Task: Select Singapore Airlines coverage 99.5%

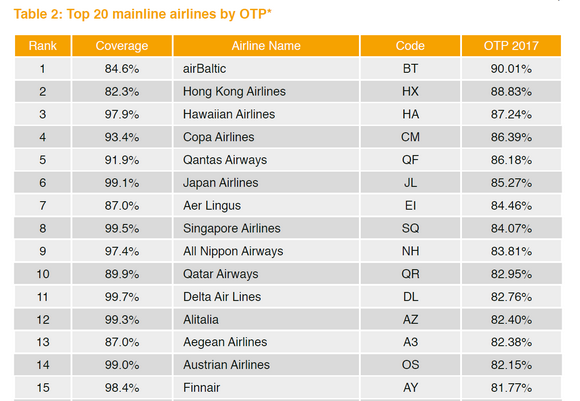Action: [x=122, y=228]
